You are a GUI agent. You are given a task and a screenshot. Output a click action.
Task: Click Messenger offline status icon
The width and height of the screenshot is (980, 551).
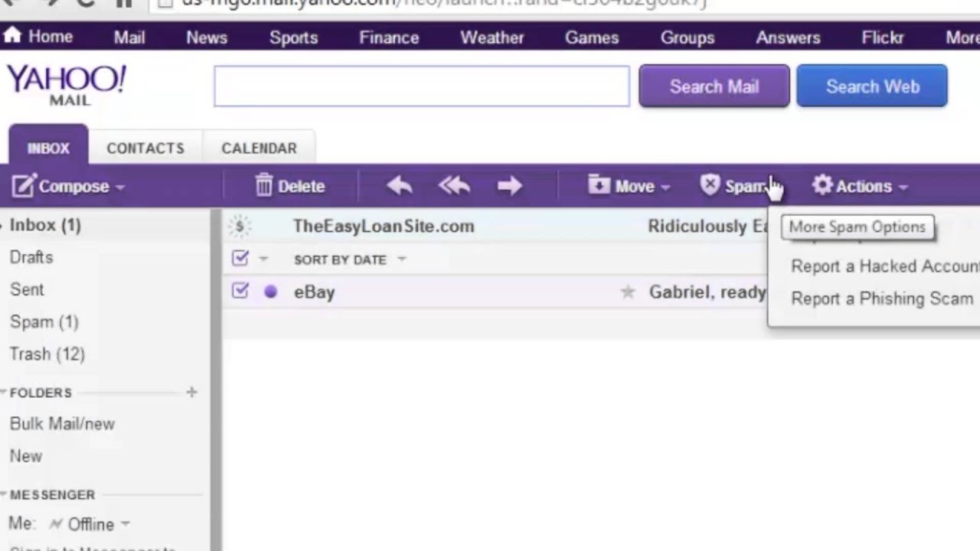click(x=55, y=524)
